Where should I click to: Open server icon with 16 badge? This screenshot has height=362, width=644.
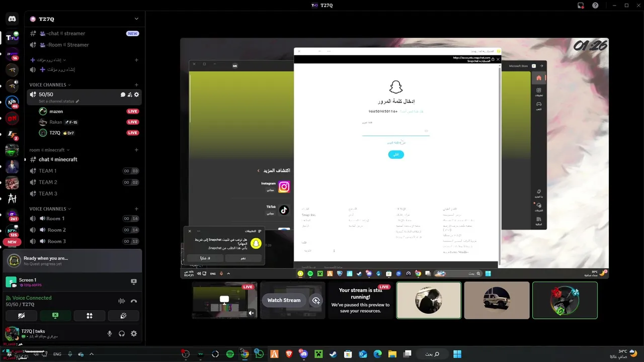pyautogui.click(x=12, y=53)
